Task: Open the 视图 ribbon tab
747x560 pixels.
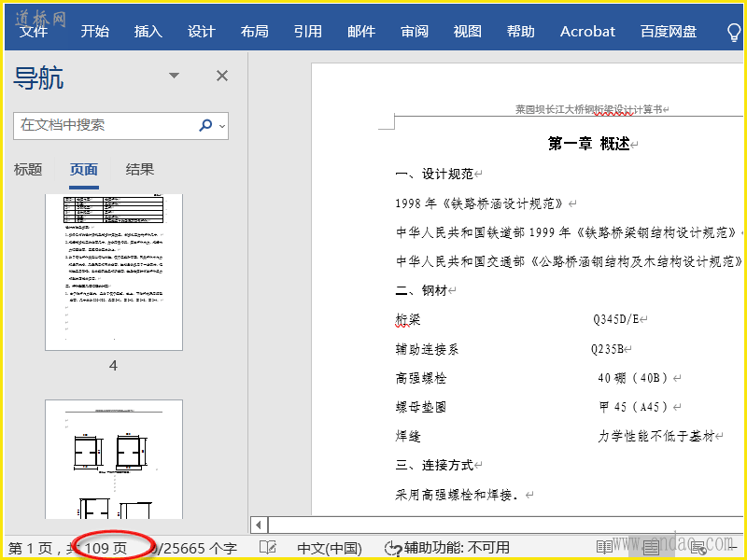Action: click(x=468, y=32)
